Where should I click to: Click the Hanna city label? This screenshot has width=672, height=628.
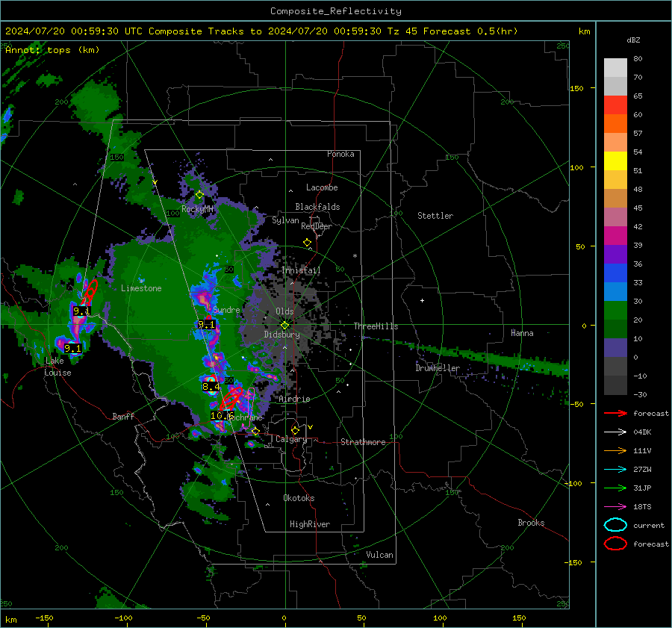(x=522, y=333)
